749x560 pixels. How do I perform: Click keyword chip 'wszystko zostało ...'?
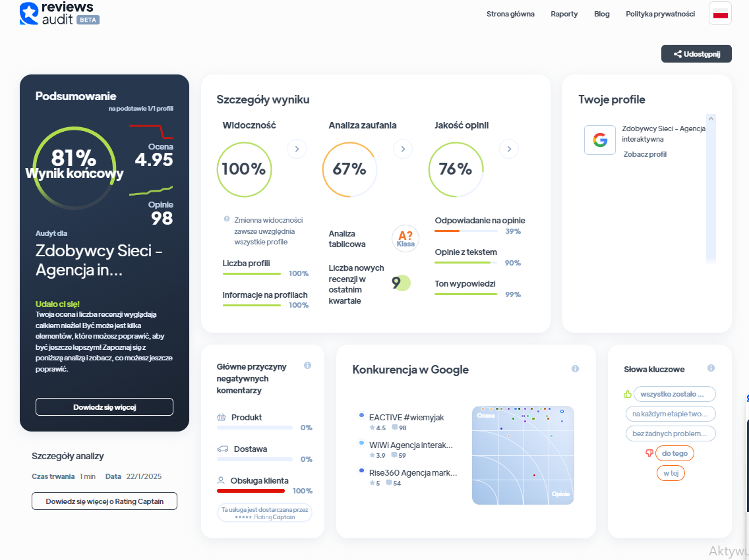(x=674, y=394)
